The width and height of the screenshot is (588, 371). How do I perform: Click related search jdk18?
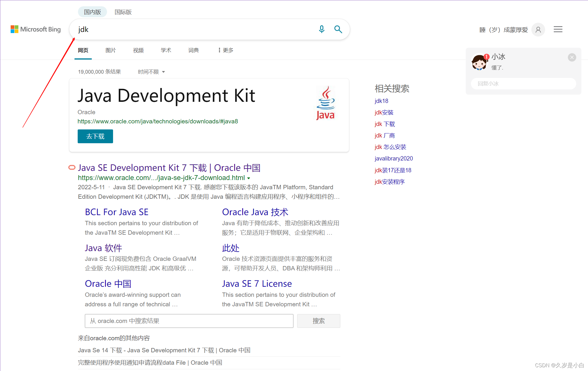click(381, 101)
